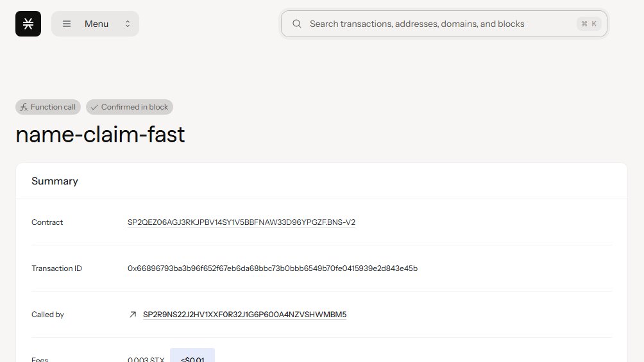Click the ⌘ K shortcut badge
The image size is (644, 362).
pyautogui.click(x=589, y=24)
